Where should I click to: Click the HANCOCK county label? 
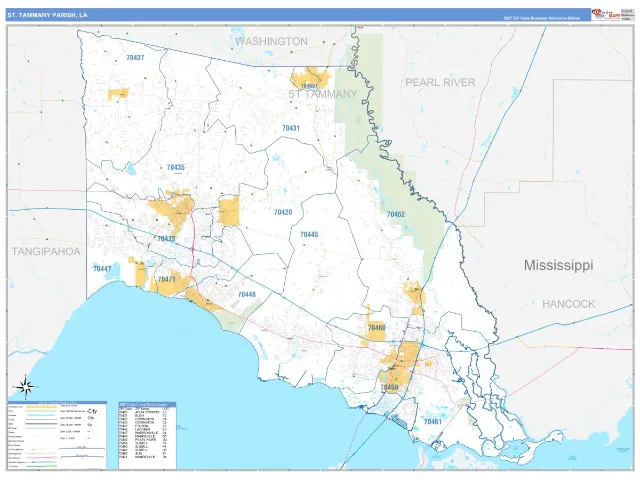point(569,304)
